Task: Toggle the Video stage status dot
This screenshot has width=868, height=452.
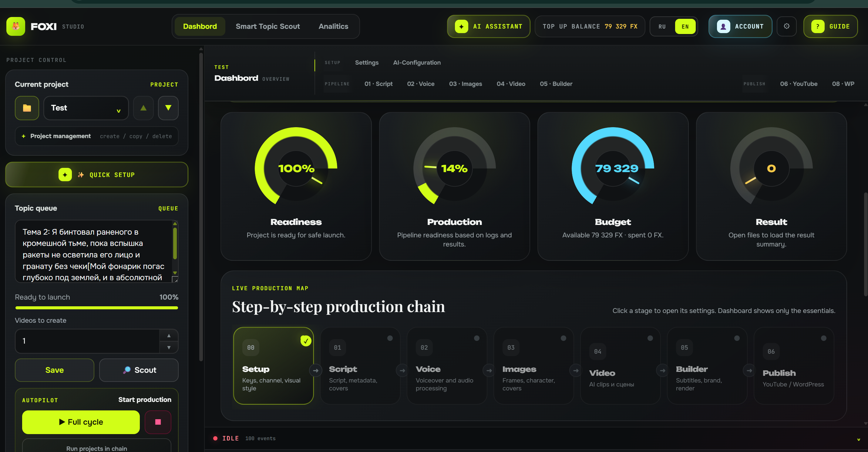Action: click(x=650, y=338)
